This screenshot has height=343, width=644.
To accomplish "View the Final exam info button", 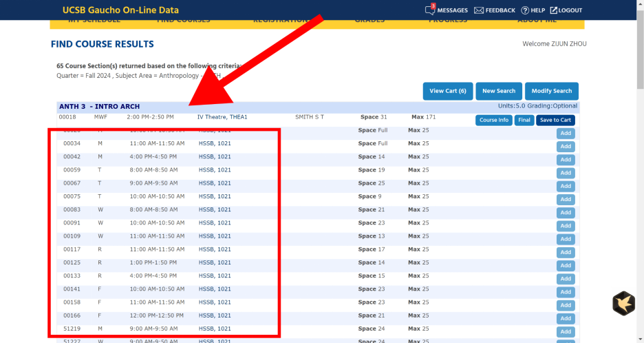I will click(x=524, y=120).
